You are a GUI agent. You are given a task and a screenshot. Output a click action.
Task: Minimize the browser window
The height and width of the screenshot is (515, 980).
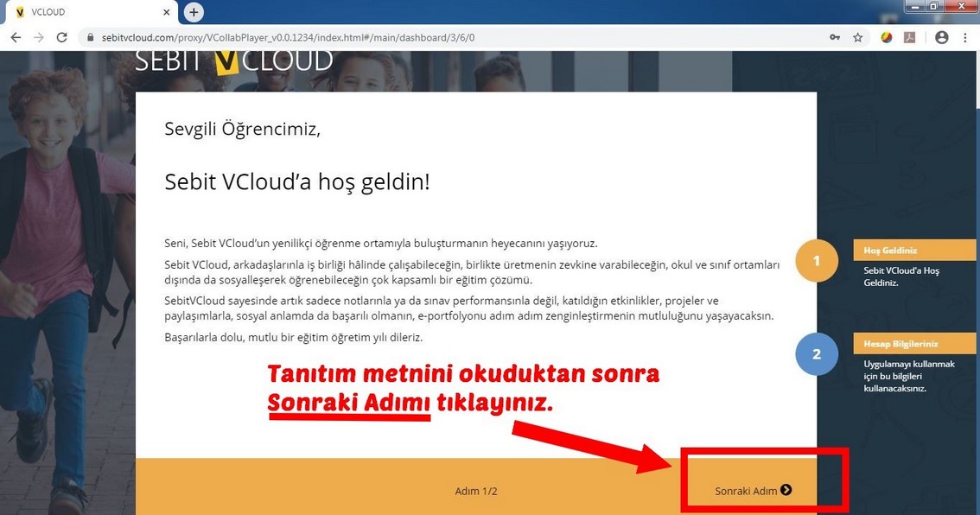(x=917, y=6)
